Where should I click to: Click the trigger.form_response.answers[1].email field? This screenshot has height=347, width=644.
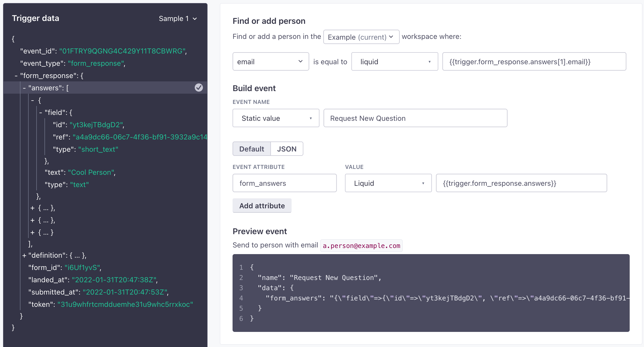(534, 62)
